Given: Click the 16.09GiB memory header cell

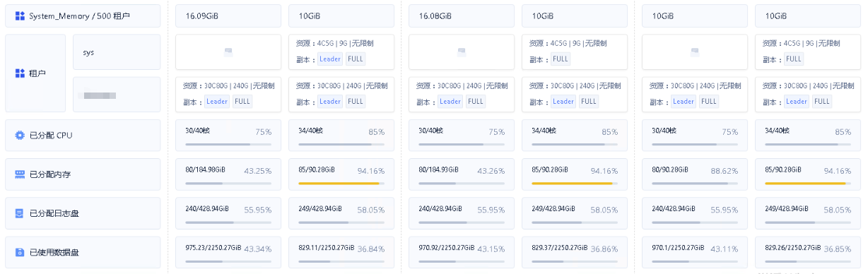Looking at the screenshot, I should coord(228,16).
